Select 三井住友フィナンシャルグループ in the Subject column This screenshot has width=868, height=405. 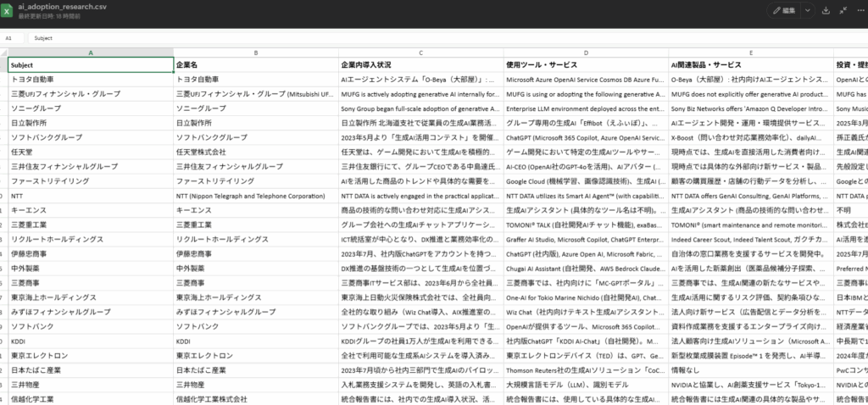point(91,167)
